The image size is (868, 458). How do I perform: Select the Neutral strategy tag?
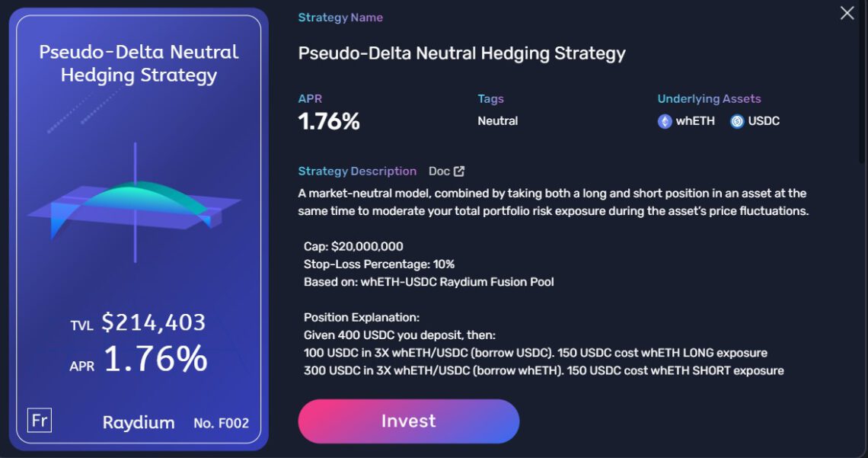click(x=498, y=120)
